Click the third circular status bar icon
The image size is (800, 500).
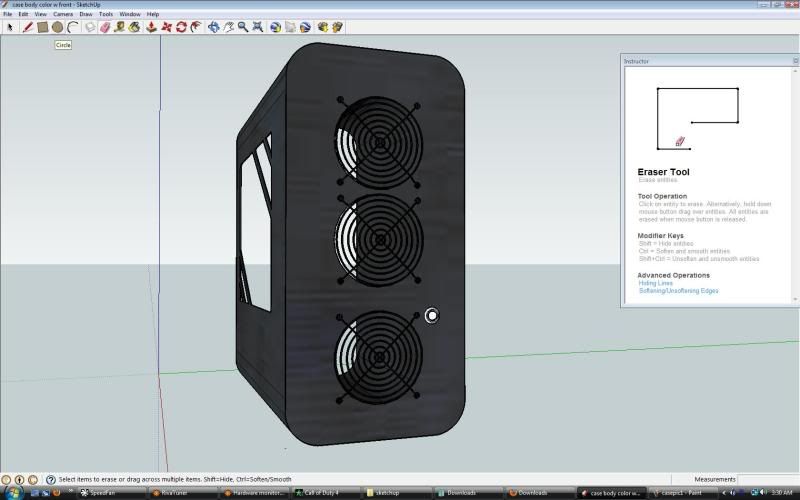point(33,480)
